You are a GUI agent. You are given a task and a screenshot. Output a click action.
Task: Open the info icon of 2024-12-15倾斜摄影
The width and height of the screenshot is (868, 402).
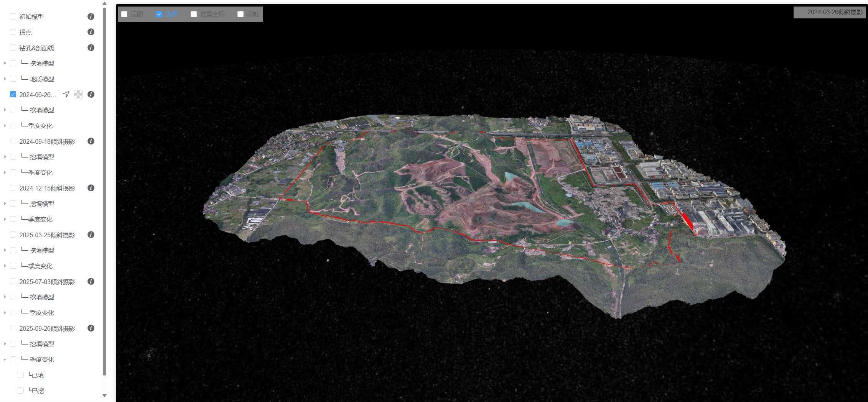[x=91, y=188]
